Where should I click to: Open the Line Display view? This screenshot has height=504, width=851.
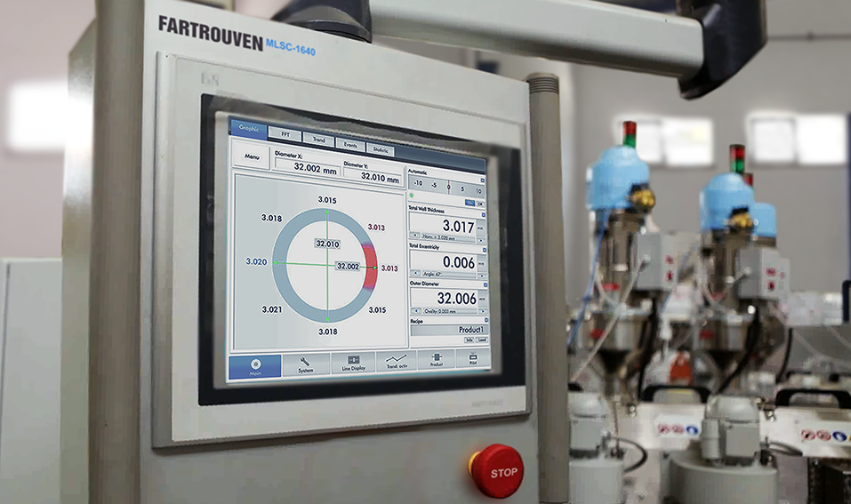click(x=354, y=362)
